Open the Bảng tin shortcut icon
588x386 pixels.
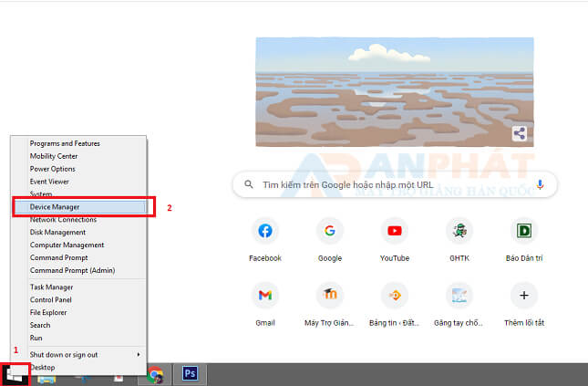click(x=395, y=295)
